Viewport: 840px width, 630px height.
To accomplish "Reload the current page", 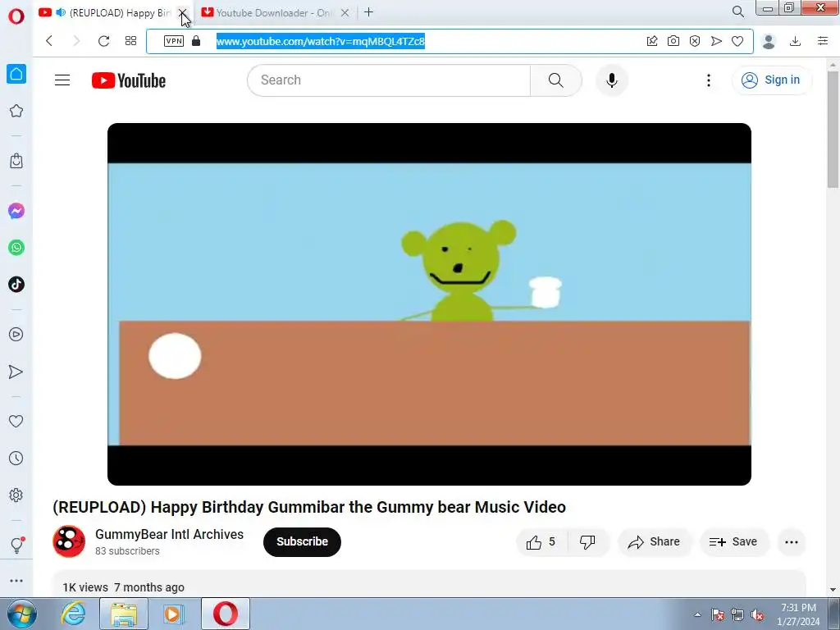I will pyautogui.click(x=103, y=41).
